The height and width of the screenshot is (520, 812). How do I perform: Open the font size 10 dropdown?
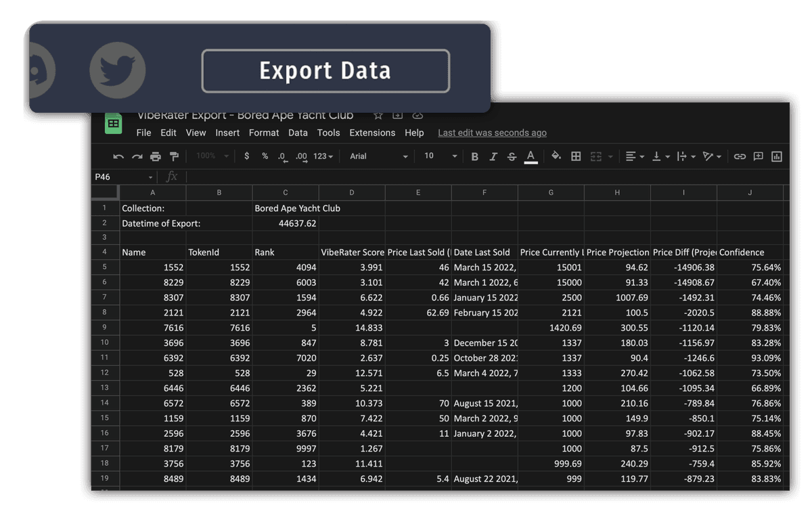(x=441, y=156)
